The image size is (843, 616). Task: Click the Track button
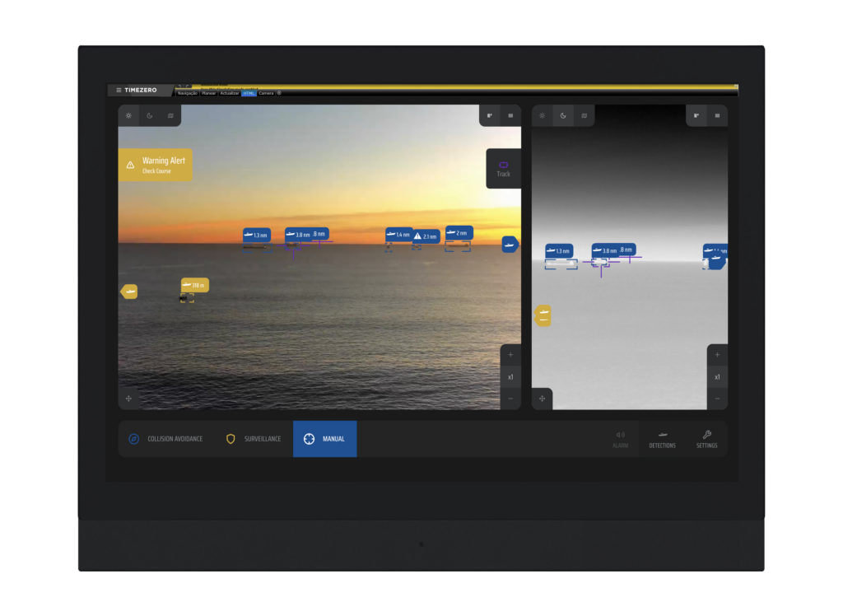point(503,169)
